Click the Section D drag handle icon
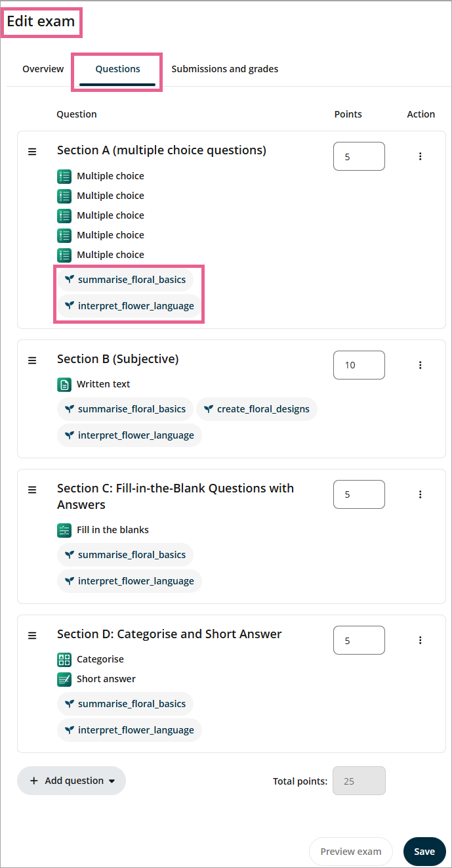Image resolution: width=452 pixels, height=868 pixels. pyautogui.click(x=32, y=636)
